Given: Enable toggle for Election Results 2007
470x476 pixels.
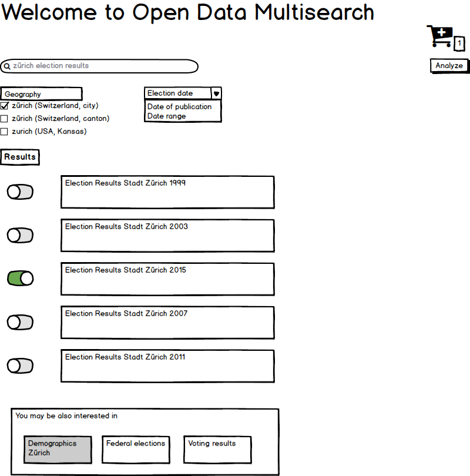Looking at the screenshot, I should coord(20,322).
